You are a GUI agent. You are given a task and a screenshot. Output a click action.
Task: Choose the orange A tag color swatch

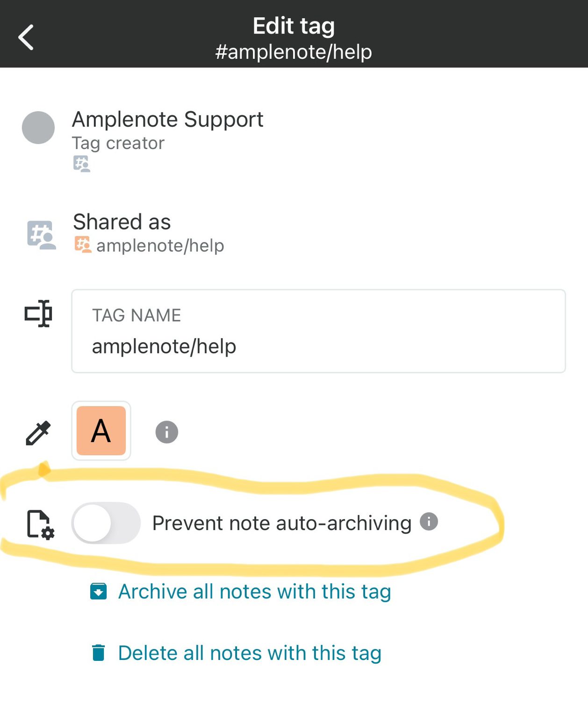click(x=101, y=430)
